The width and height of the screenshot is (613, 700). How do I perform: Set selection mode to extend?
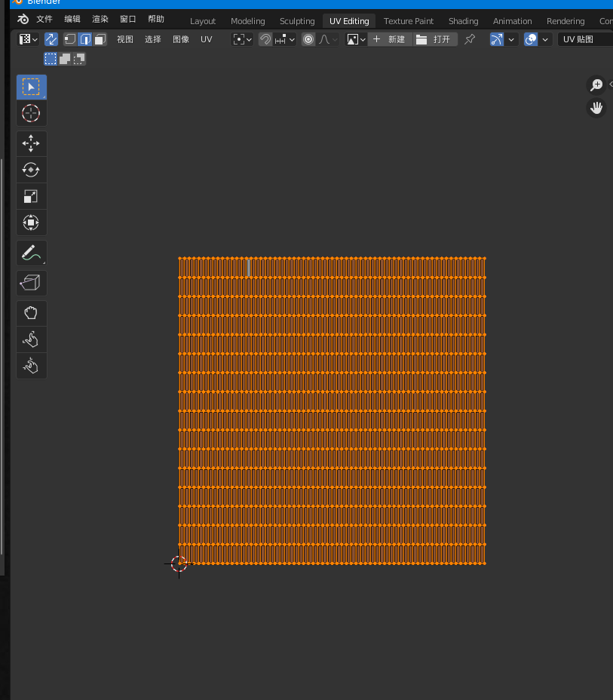coord(65,59)
